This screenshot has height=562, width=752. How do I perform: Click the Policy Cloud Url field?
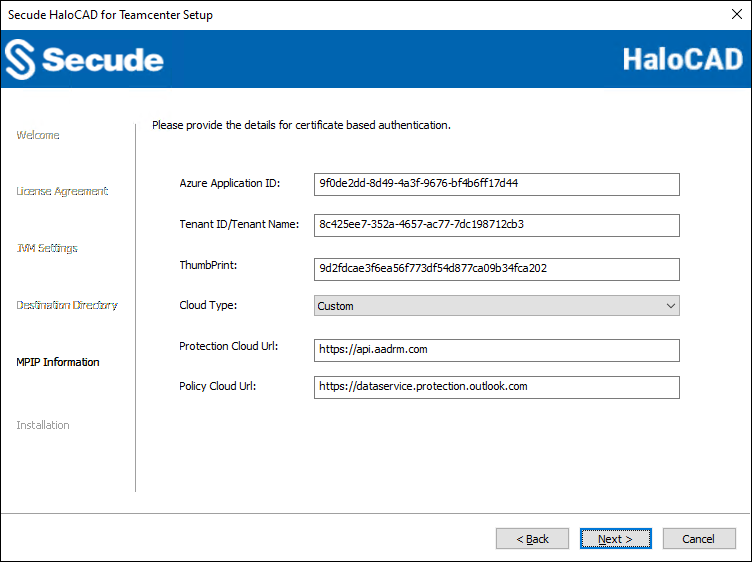[x=496, y=387]
